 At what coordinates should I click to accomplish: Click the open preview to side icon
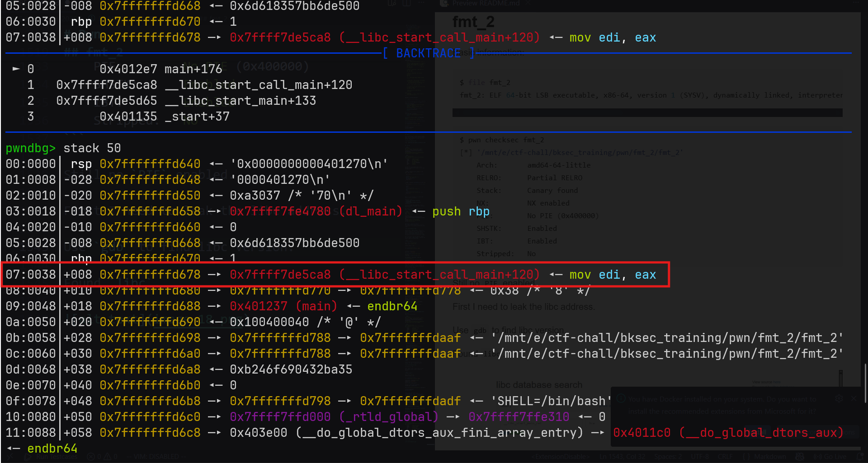(392, 3)
